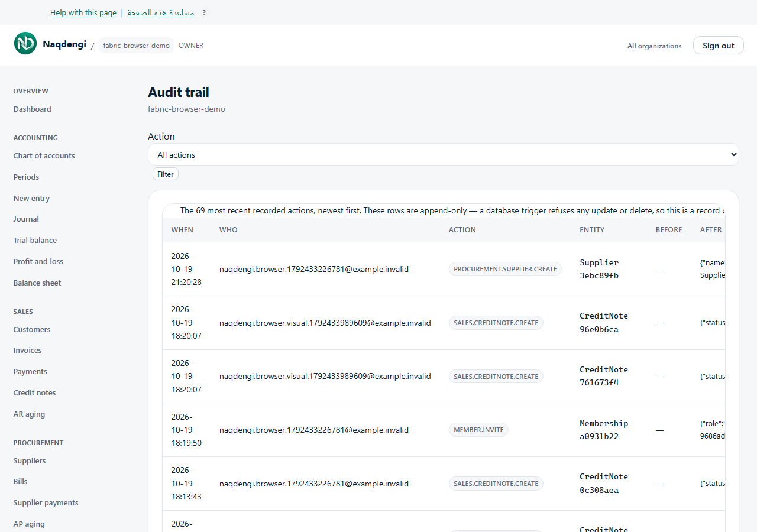This screenshot has width=757, height=532.
Task: Go to Dashboard in sidebar
Action: click(x=33, y=109)
